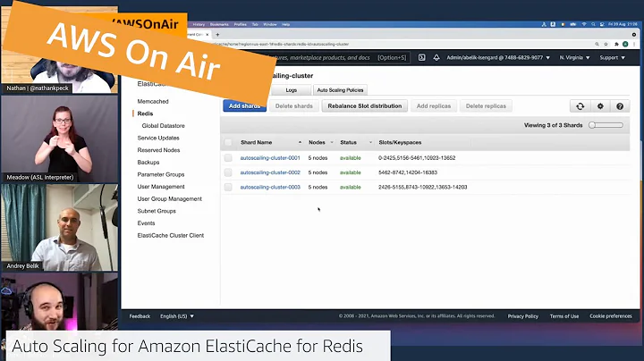Open the Bookmarks menu

click(219, 24)
